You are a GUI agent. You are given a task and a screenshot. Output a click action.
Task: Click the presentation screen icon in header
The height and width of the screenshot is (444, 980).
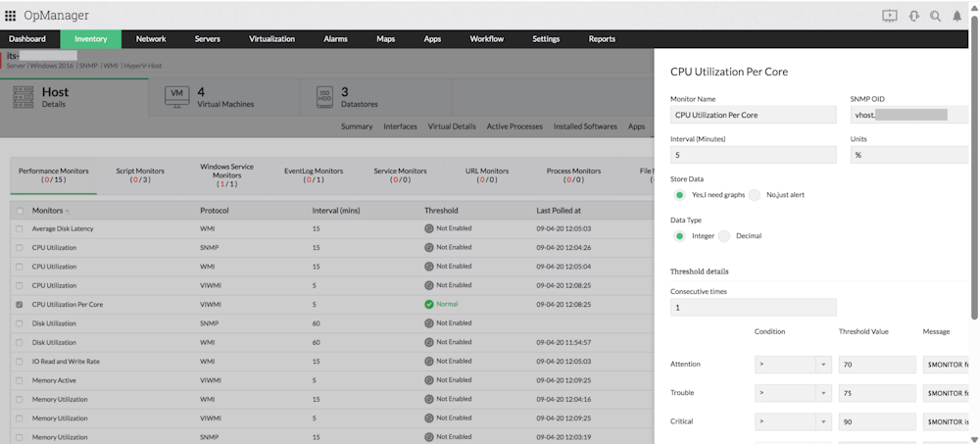pyautogui.click(x=890, y=17)
